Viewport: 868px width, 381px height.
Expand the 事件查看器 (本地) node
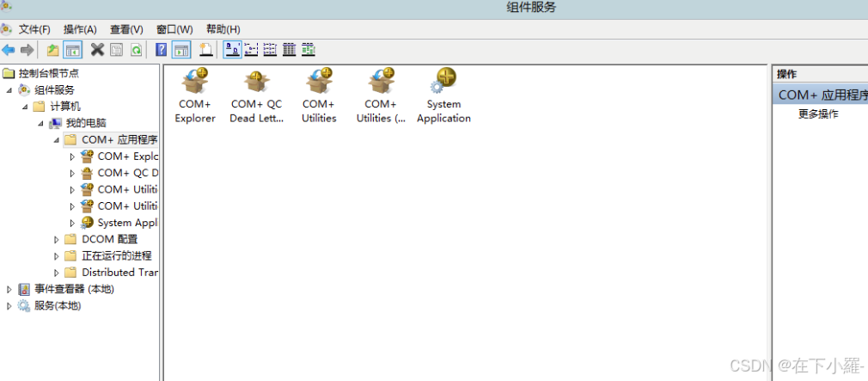[9, 289]
